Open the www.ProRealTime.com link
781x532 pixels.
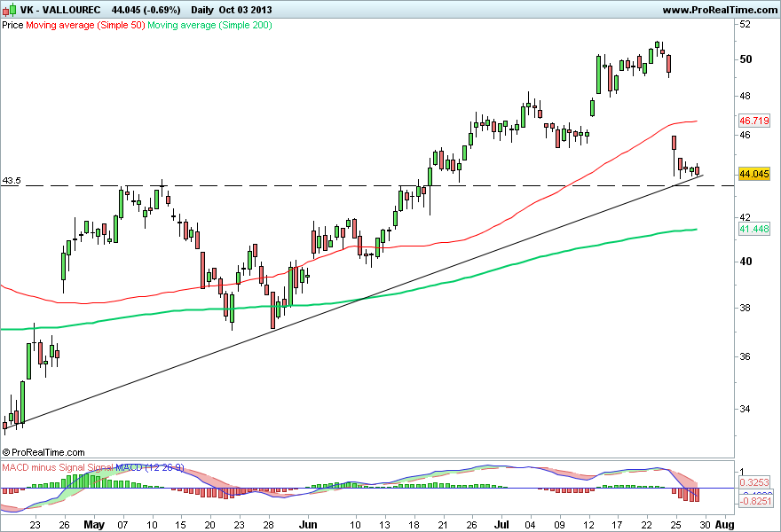[721, 10]
